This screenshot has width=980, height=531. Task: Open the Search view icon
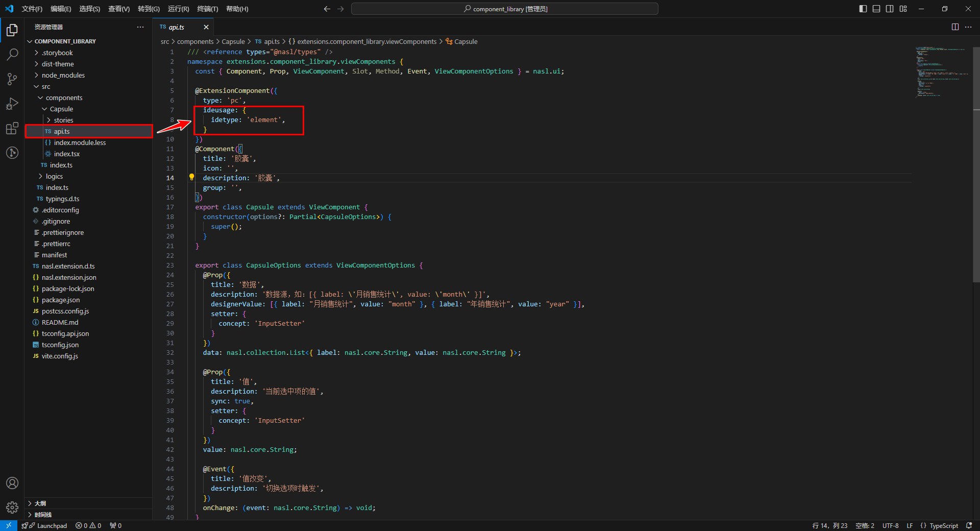point(12,55)
